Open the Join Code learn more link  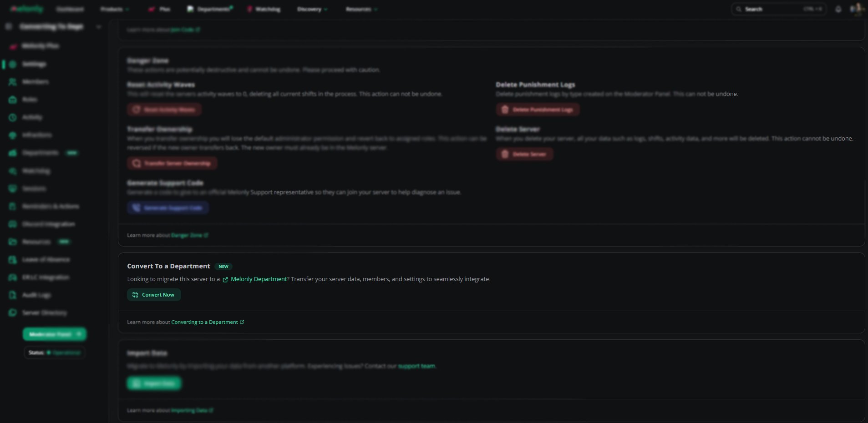(185, 30)
